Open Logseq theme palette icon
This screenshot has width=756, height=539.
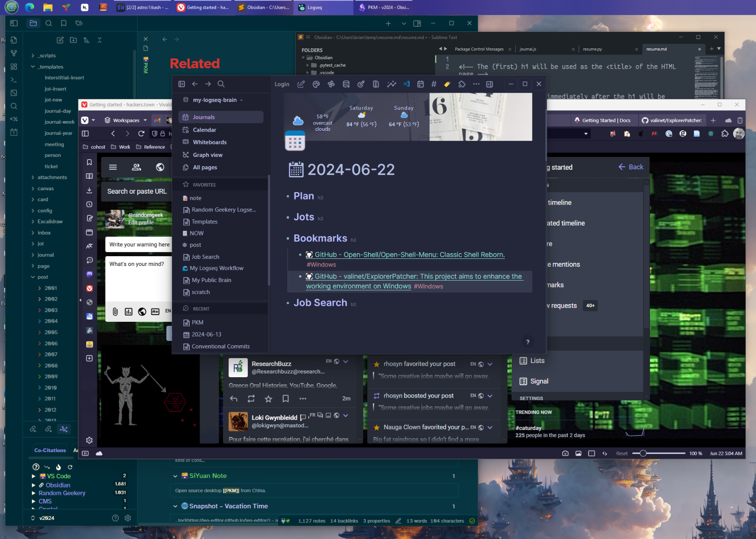[316, 84]
